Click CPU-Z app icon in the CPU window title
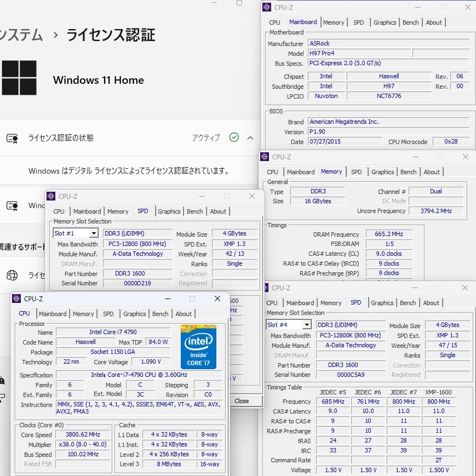The width and height of the screenshot is (476, 476). [16, 299]
